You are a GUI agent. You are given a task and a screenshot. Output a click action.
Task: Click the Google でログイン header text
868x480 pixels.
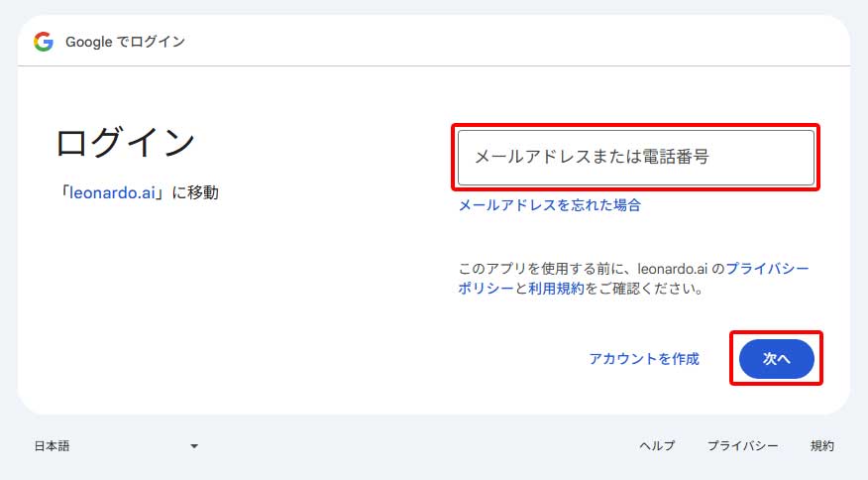click(125, 42)
